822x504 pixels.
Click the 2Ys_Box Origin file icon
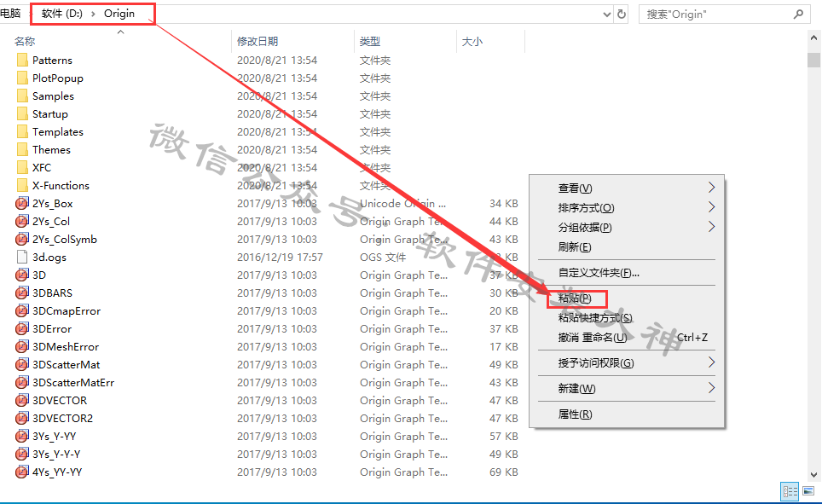coord(22,204)
